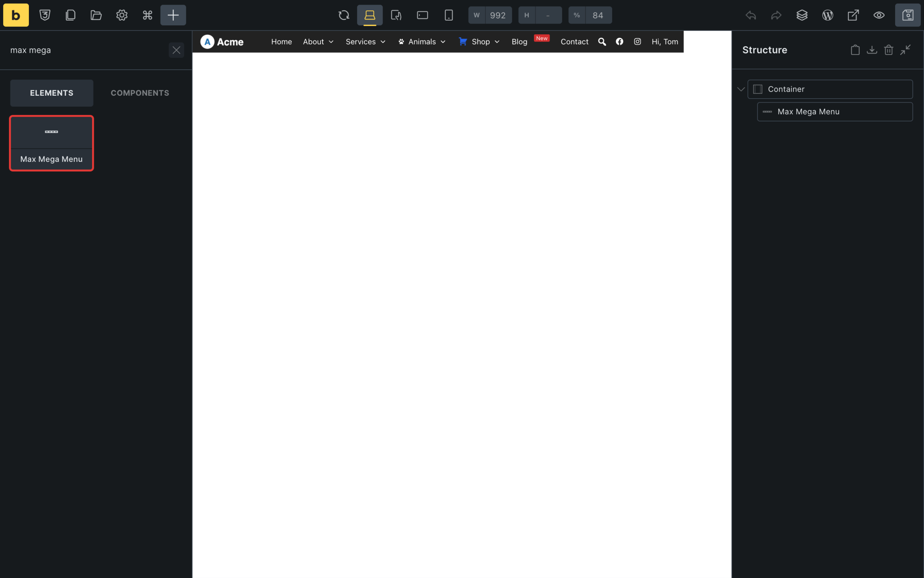
Task: Click the Structure collapse-all arrows icon
Action: (x=906, y=50)
